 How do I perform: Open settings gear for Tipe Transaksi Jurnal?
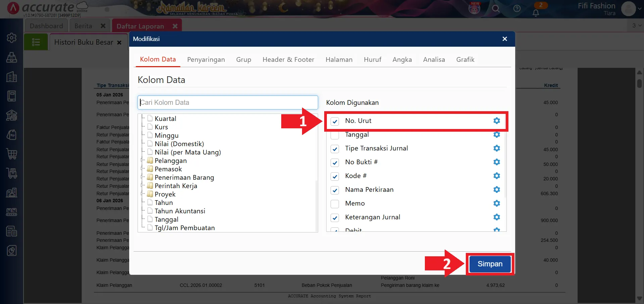click(496, 148)
